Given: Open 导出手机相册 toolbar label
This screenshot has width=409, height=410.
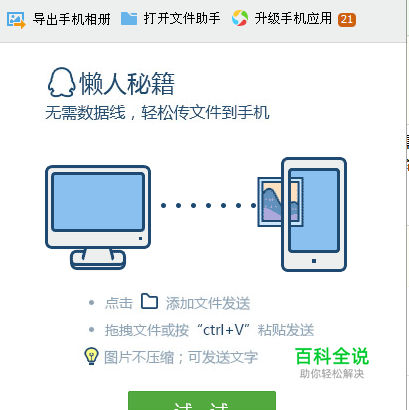Looking at the screenshot, I should pos(72,19).
